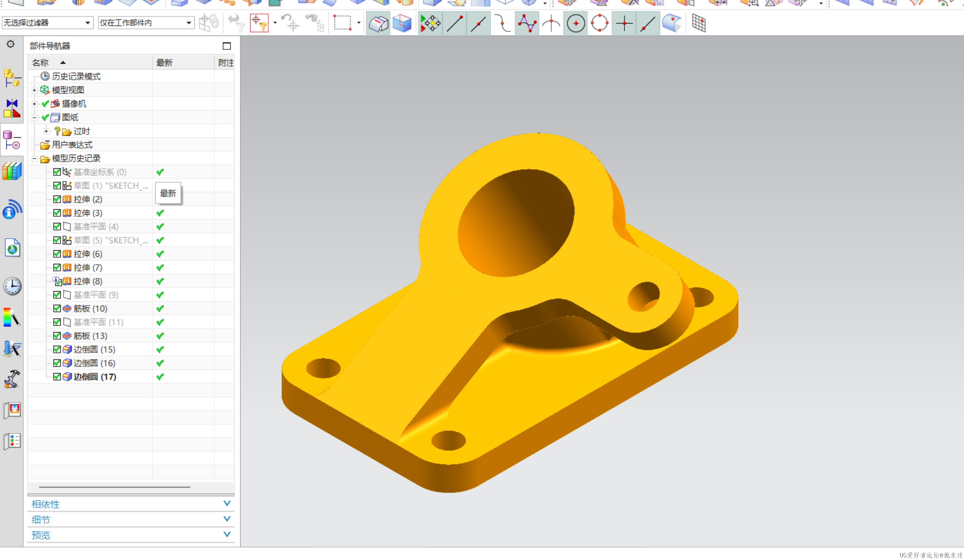Screen dimensions: 964x560
Task: Expand the 过时 folder node
Action: click(46, 131)
